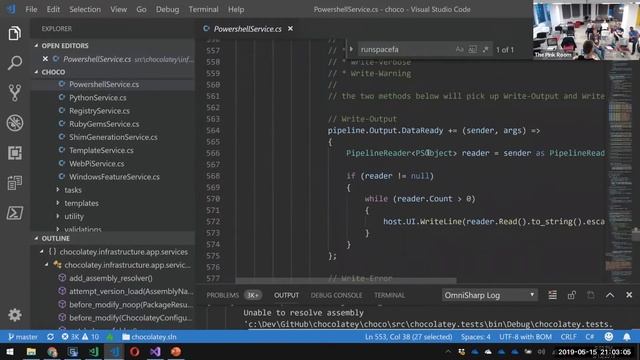Open RubyGemsService.cs file
Viewport: 640px width, 360px height.
(x=104, y=124)
